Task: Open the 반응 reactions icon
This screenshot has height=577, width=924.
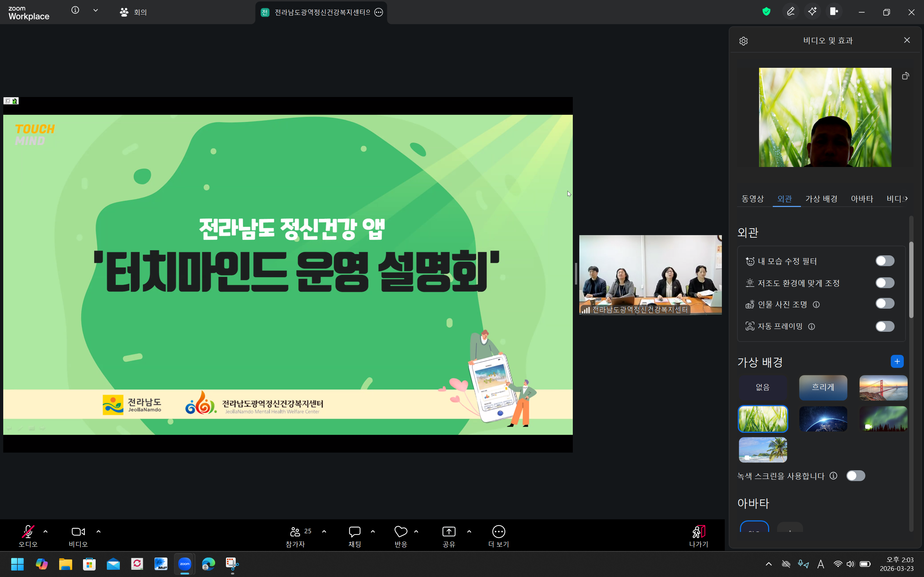Action: pyautogui.click(x=400, y=531)
